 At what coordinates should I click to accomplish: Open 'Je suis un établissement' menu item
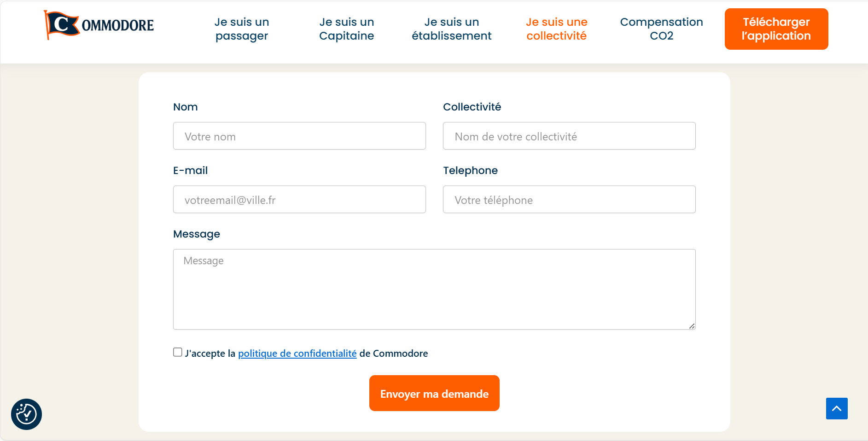(x=451, y=29)
